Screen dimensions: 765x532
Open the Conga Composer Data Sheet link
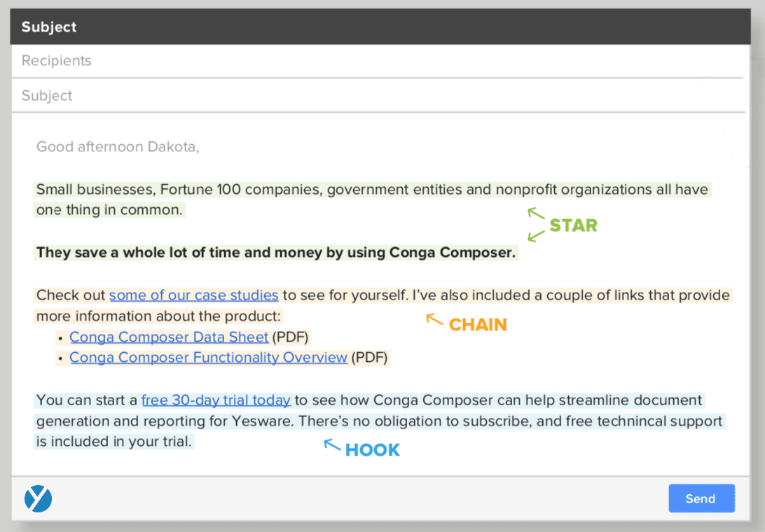[169, 337]
